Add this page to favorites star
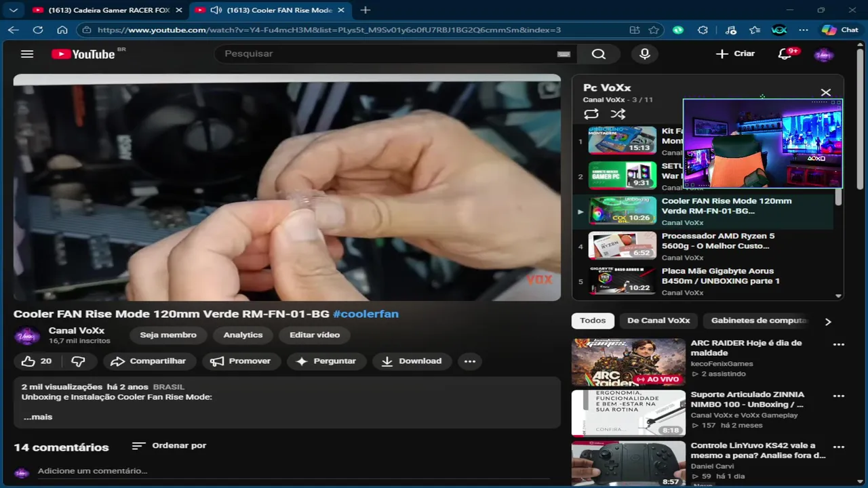This screenshot has height=488, width=868. tap(654, 30)
